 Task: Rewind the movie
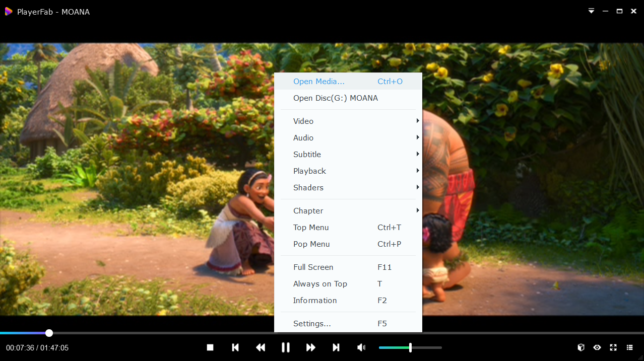261,347
